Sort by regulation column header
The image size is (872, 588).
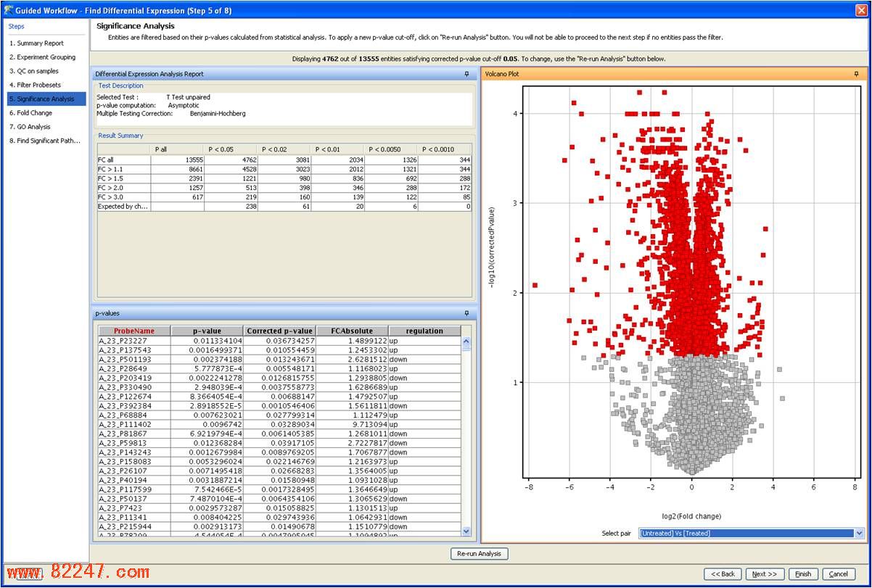(424, 331)
